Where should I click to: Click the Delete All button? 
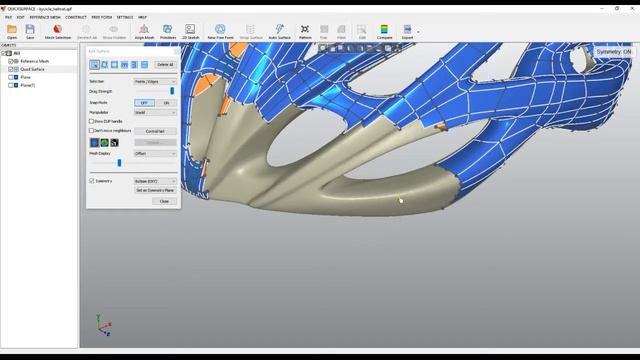(165, 64)
